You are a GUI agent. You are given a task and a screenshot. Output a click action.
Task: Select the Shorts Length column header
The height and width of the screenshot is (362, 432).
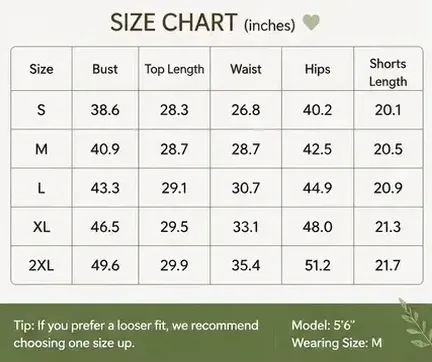tap(388, 72)
